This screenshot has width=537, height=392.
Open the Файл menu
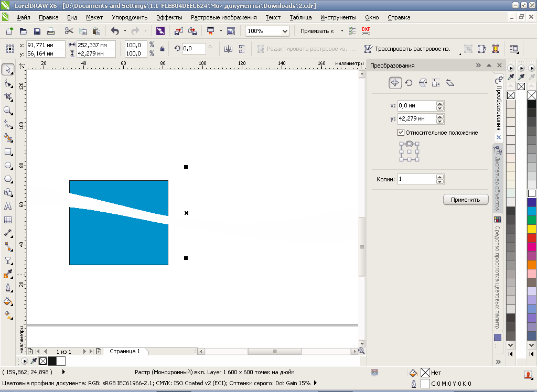23,17
